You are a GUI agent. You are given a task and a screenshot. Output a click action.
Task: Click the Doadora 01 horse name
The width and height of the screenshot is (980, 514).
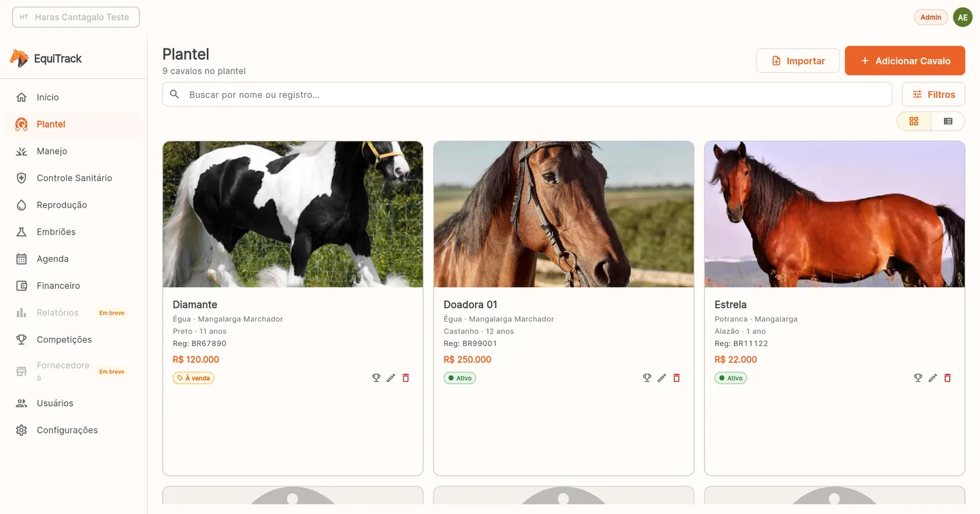coord(470,305)
